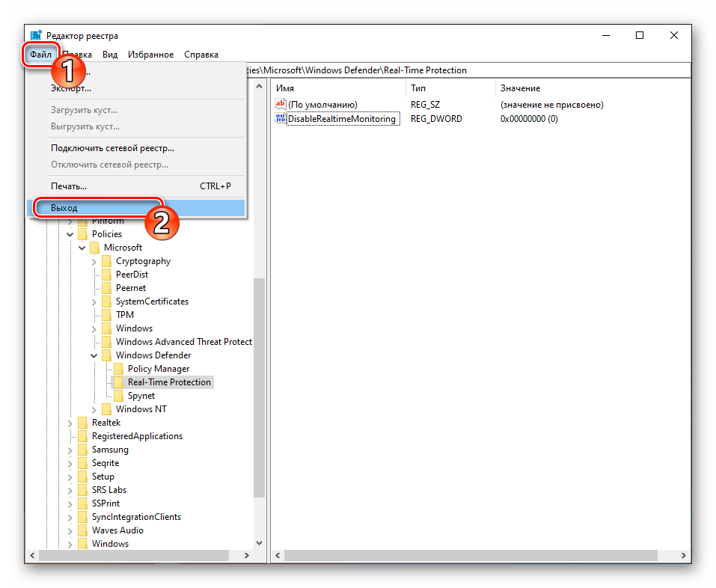
Task: Select the (По умолчанию) value name
Action: [323, 105]
